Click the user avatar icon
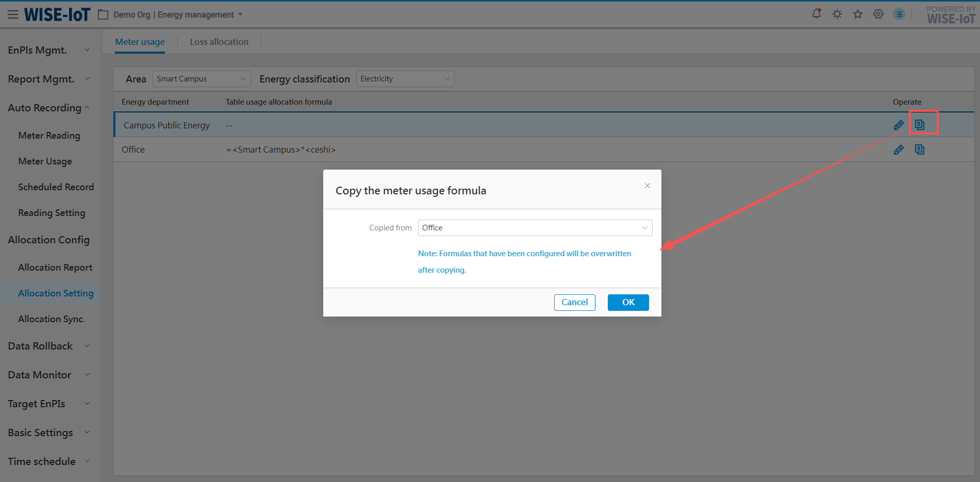The height and width of the screenshot is (482, 980). tap(899, 14)
